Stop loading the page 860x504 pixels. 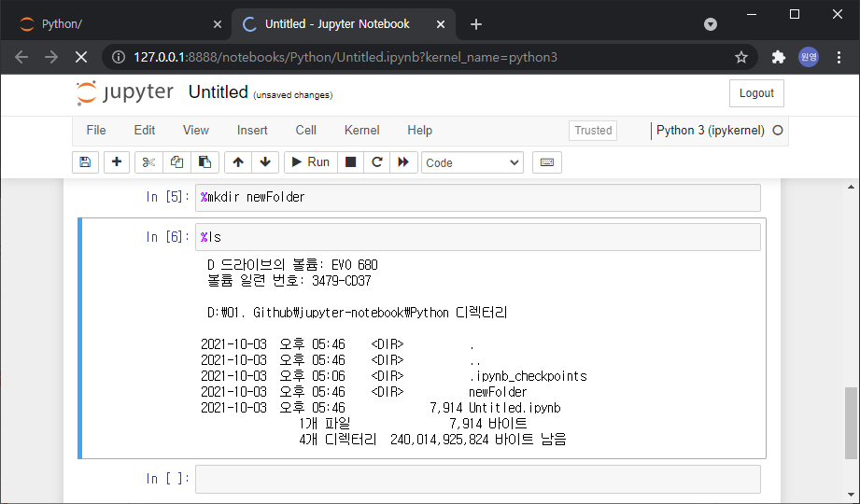point(81,57)
